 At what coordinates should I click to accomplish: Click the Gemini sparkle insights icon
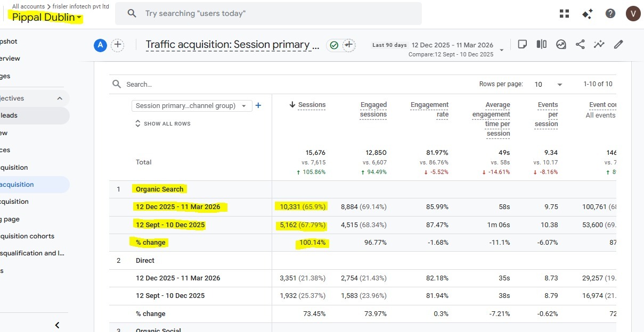588,14
